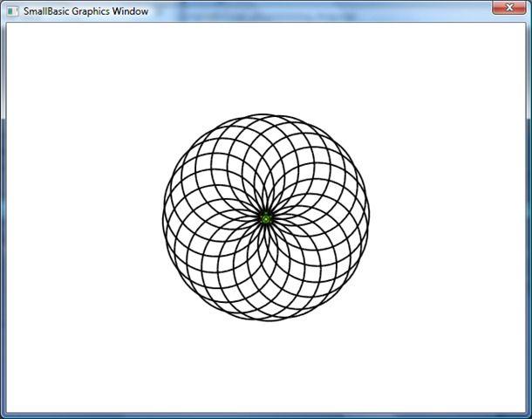Click the window's left border edge
532x419 pixels.
pyautogui.click(x=3, y=218)
